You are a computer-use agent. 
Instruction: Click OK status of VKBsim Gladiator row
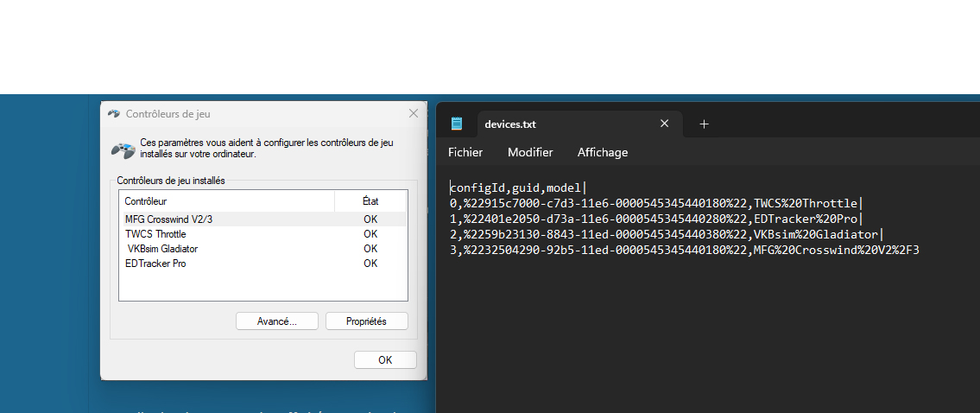tap(370, 249)
